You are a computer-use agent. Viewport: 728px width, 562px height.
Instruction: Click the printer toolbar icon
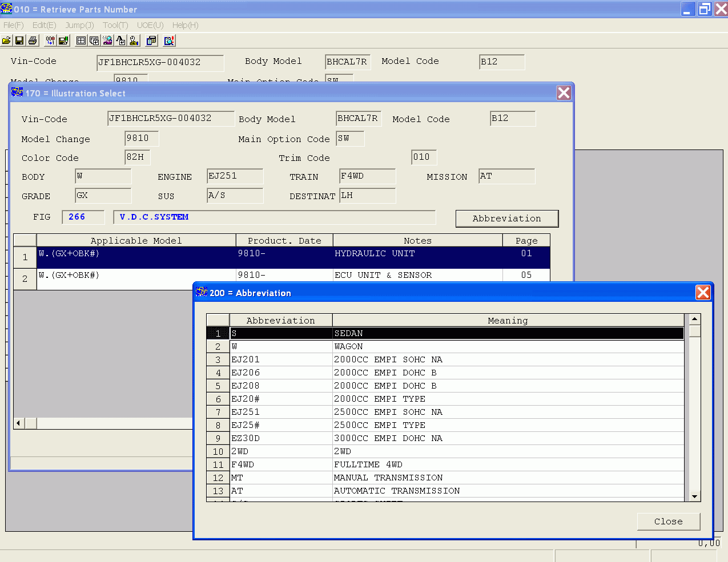[33, 41]
